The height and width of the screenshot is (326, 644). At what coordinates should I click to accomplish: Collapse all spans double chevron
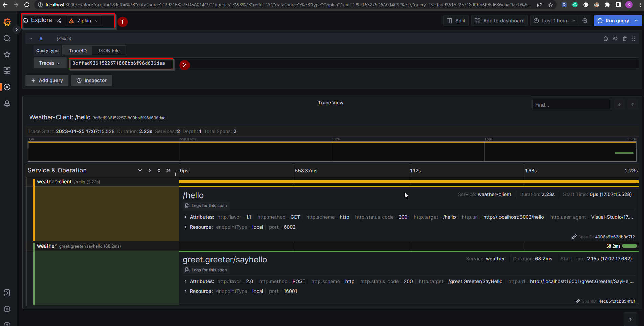tap(169, 170)
